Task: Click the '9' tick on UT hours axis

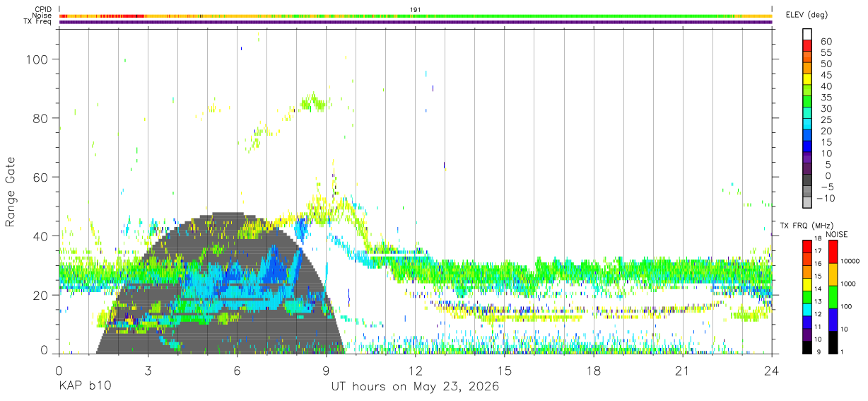Action: (326, 370)
